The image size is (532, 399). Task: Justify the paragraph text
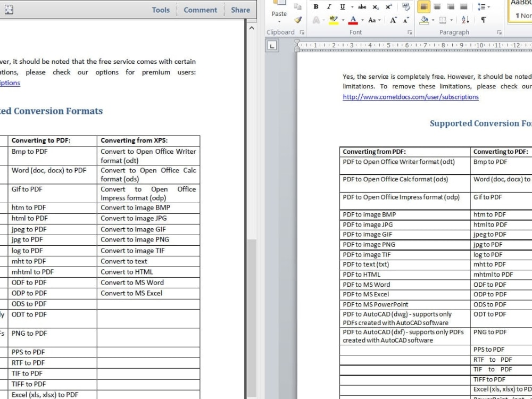464,7
